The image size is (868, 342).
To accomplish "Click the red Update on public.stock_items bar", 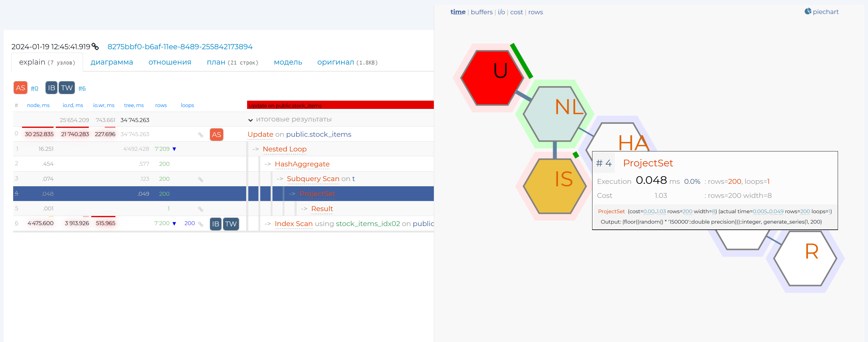I will click(340, 105).
